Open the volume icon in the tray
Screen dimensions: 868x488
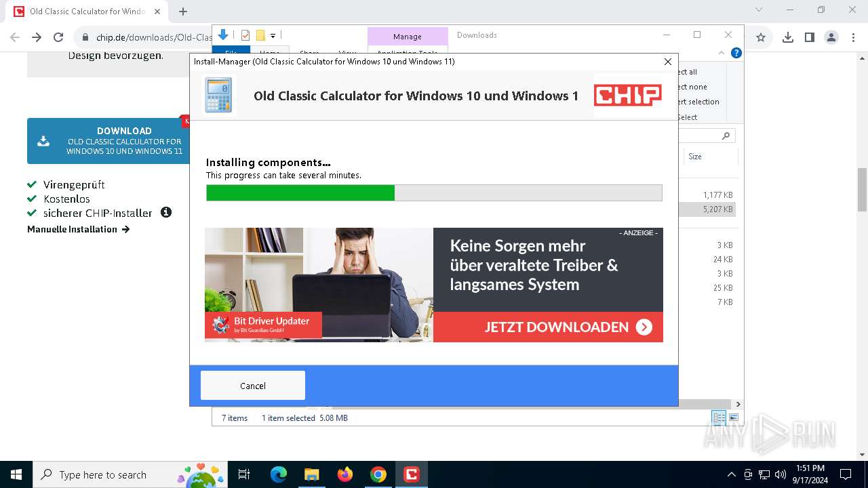click(780, 474)
